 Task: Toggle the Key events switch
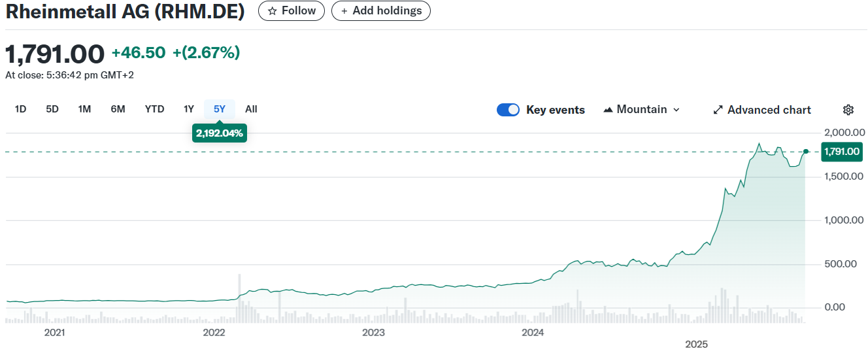[x=508, y=110]
